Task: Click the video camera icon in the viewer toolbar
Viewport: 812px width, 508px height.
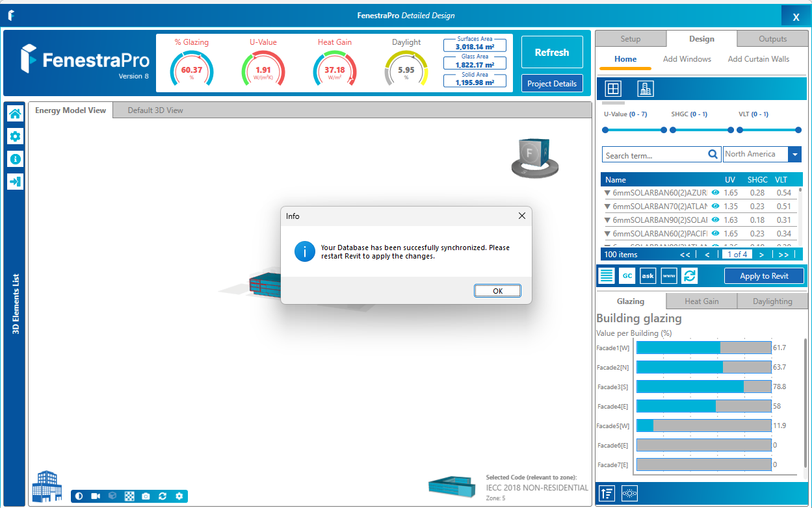Action: click(x=96, y=496)
